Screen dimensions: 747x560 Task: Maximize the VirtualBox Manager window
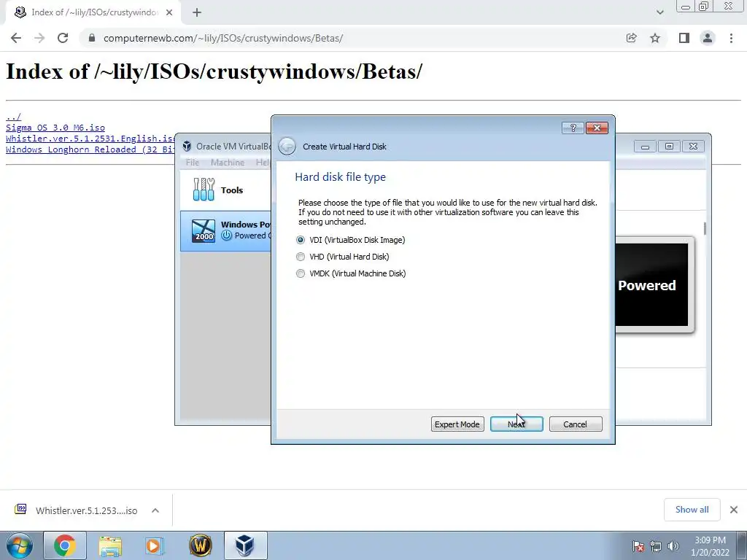(669, 146)
